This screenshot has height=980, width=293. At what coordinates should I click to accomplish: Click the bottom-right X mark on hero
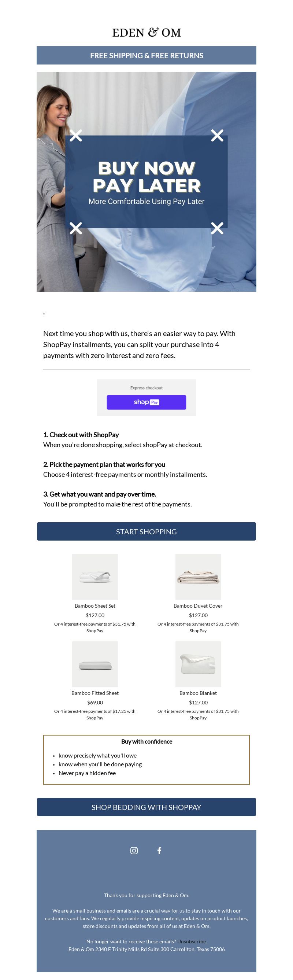(217, 228)
